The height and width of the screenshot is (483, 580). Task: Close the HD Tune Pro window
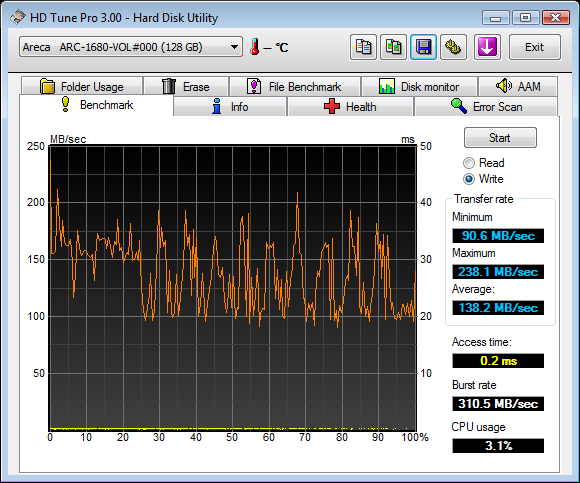(x=556, y=18)
